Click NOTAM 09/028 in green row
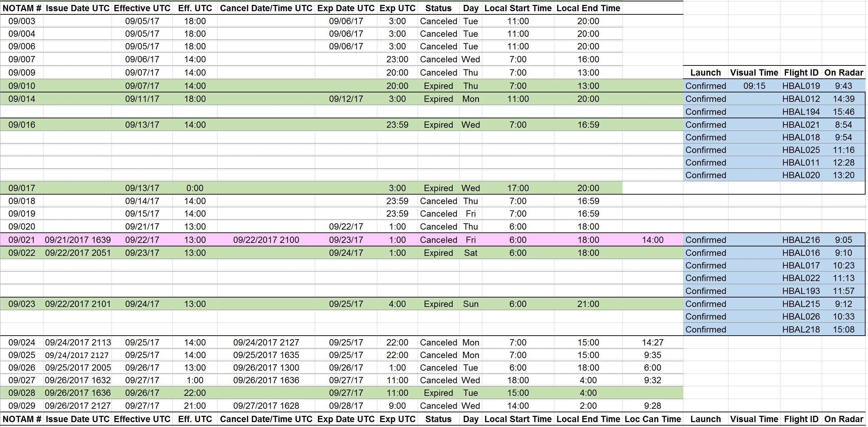This screenshot has width=868, height=427. [22, 393]
